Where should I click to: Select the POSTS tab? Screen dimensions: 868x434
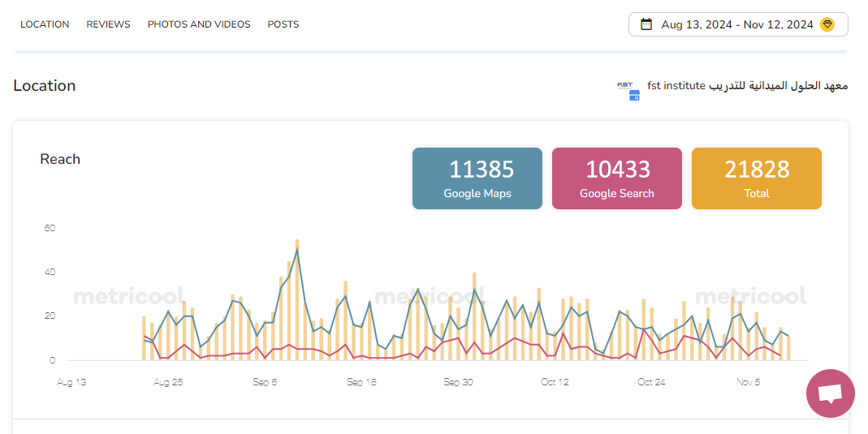[283, 24]
